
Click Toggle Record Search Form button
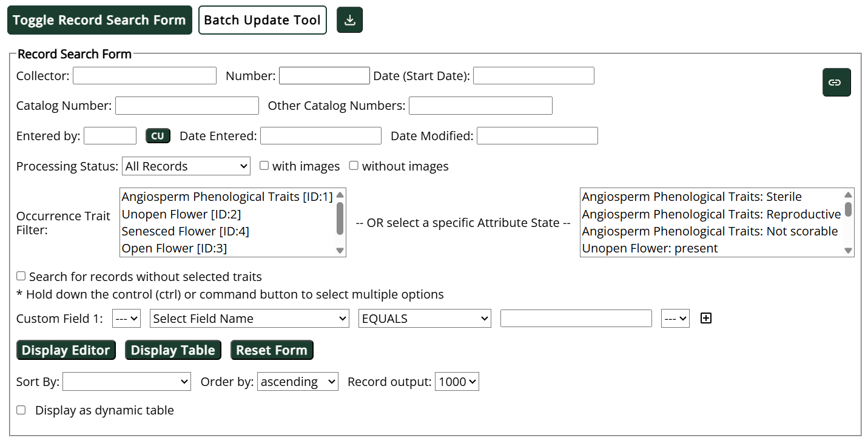99,20
